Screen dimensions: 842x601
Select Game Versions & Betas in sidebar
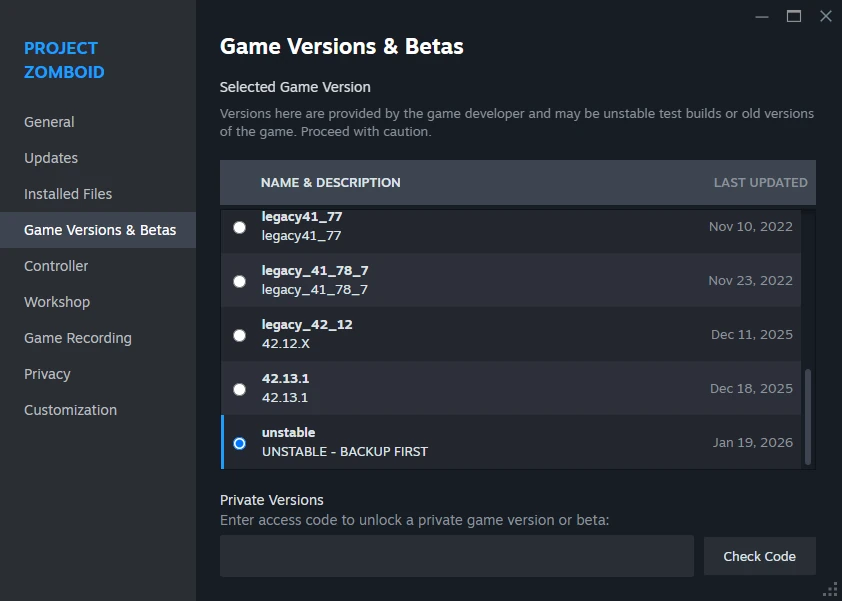coord(100,230)
